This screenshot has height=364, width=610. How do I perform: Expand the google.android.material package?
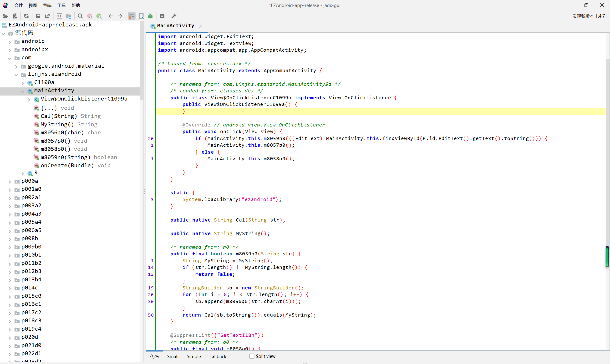coord(16,66)
